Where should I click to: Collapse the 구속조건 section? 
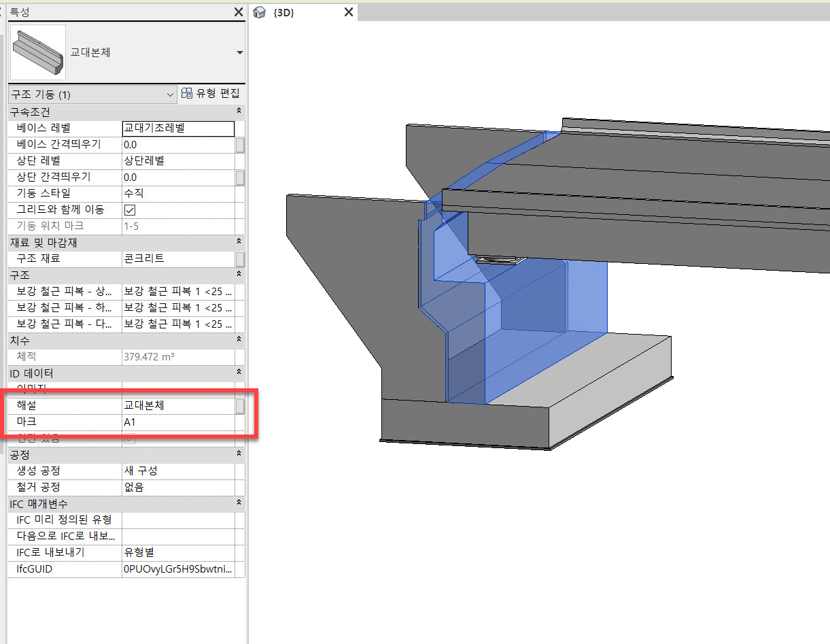(239, 111)
